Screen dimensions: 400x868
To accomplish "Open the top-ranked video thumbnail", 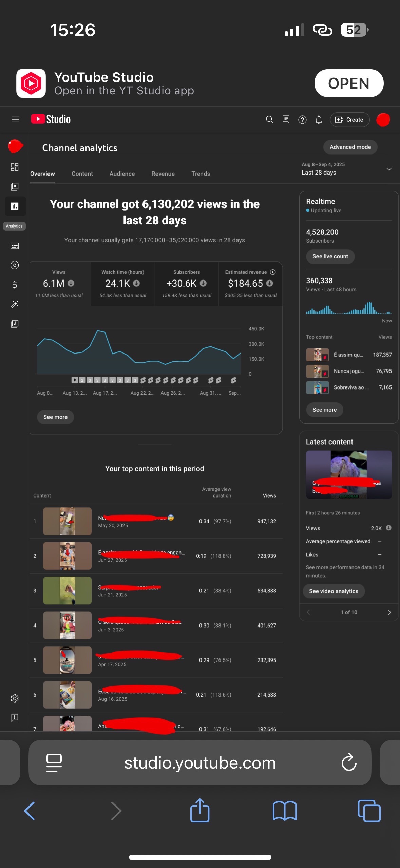I will (67, 521).
